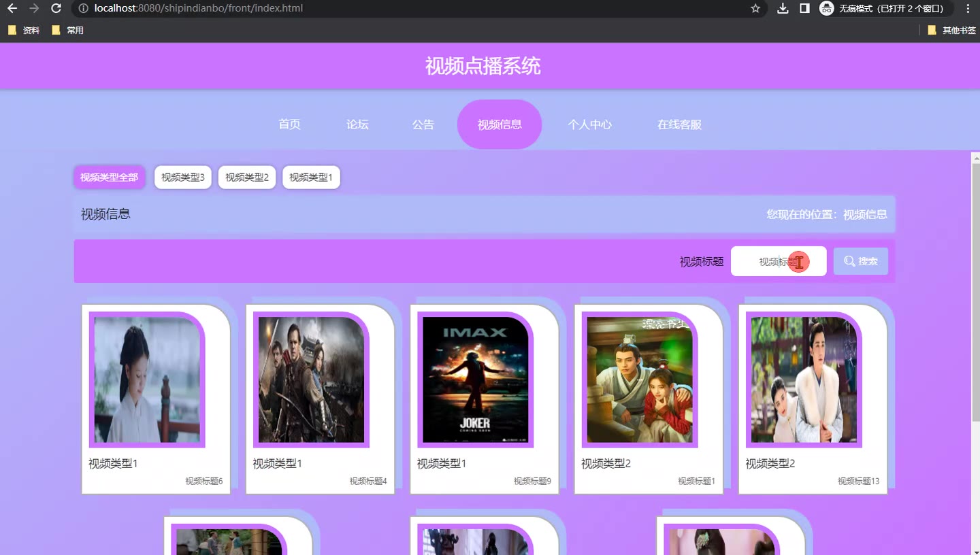Go back with browser back arrow
980x555 pixels.
pos(12,8)
